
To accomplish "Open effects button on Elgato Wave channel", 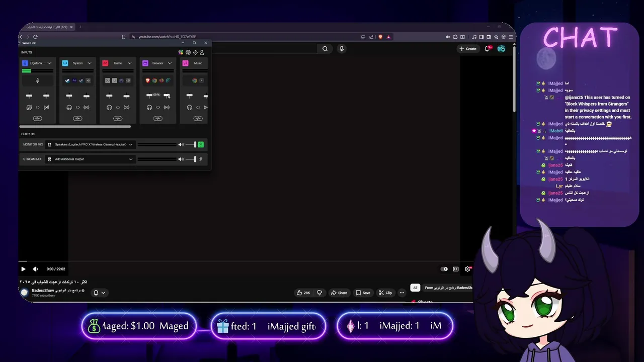I will click(x=37, y=119).
